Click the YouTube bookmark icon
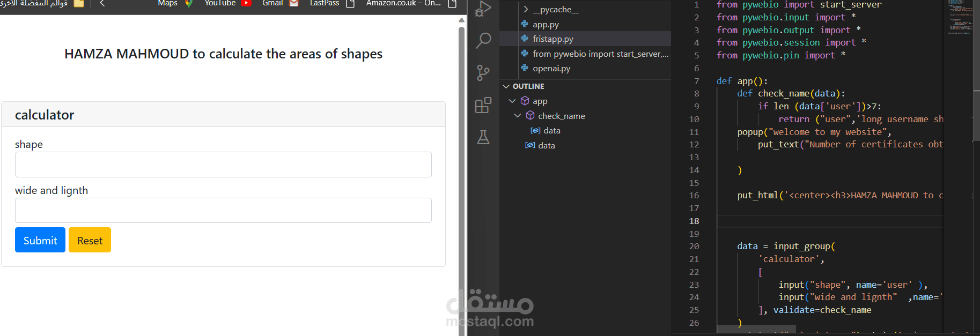 (x=246, y=3)
